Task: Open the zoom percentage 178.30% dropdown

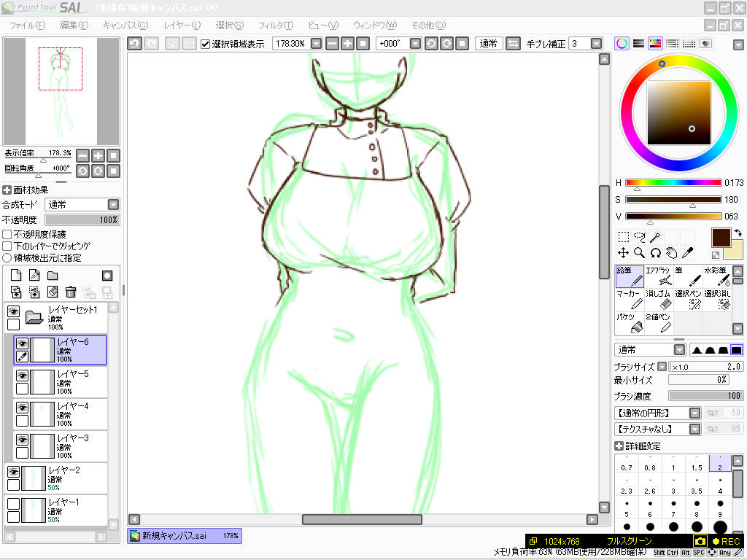Action: 317,44
